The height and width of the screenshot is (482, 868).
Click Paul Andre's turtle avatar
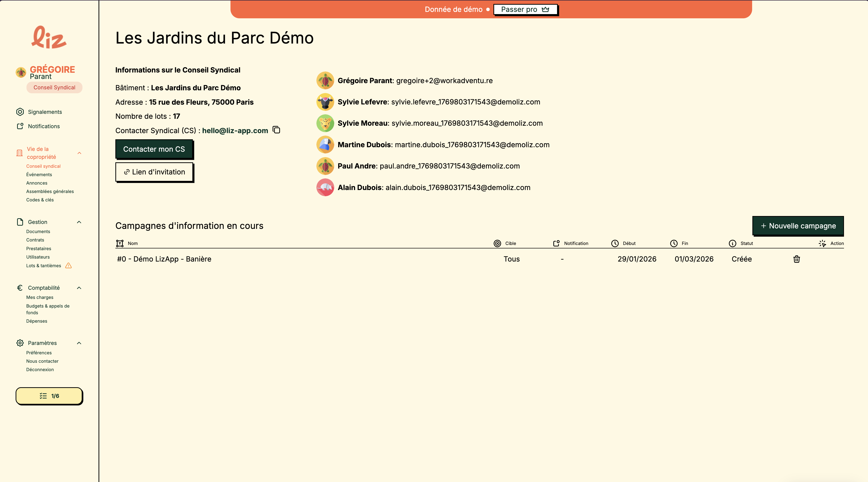click(325, 166)
